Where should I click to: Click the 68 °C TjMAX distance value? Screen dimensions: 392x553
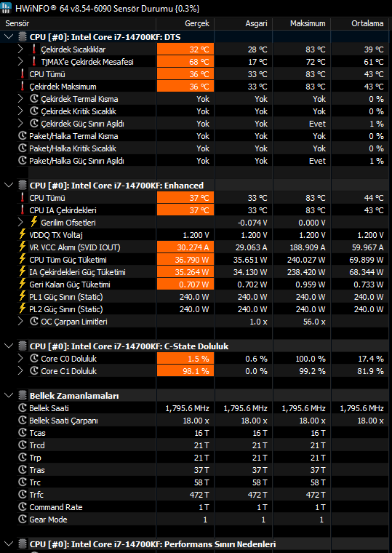(199, 62)
